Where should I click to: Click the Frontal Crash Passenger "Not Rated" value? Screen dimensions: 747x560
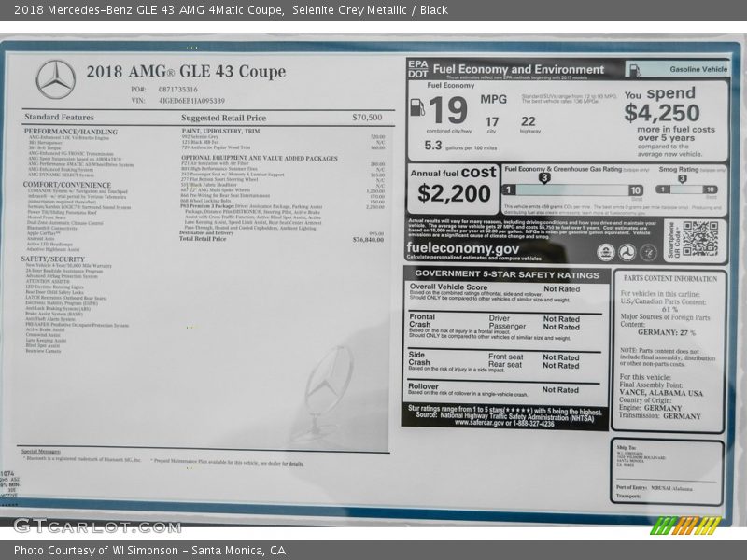pyautogui.click(x=561, y=328)
